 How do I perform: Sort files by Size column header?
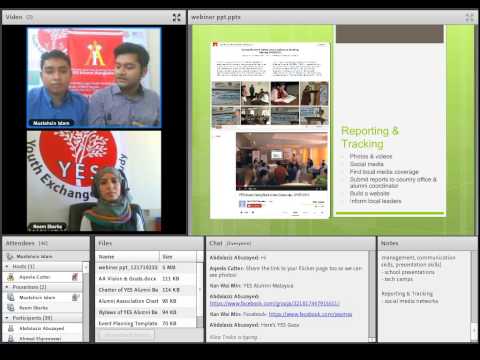point(178,257)
